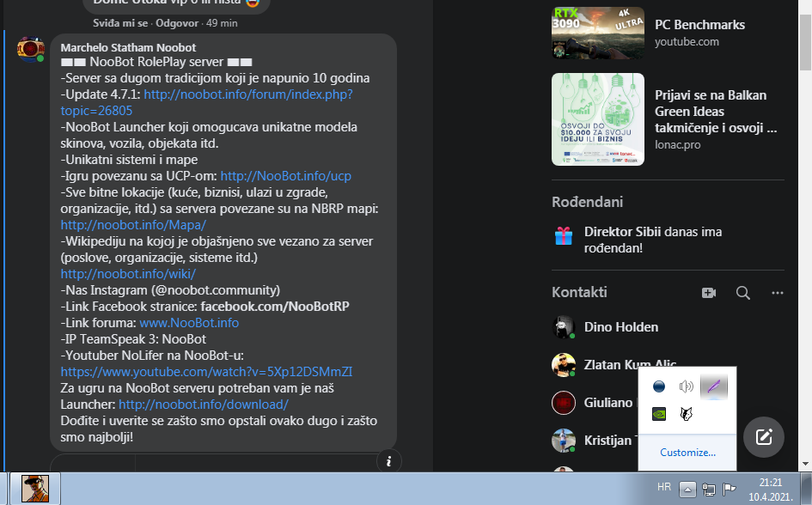
Task: Start a new message with compose button
Action: click(x=764, y=437)
